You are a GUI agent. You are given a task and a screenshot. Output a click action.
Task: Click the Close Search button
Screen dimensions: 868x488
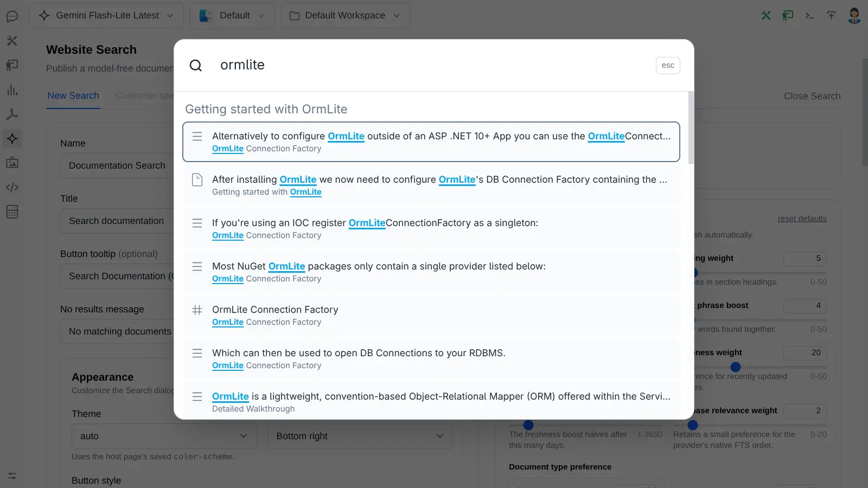pyautogui.click(x=812, y=96)
